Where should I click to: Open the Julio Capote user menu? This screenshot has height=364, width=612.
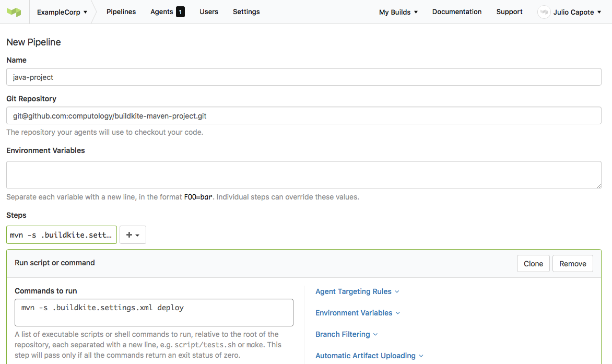(x=573, y=11)
